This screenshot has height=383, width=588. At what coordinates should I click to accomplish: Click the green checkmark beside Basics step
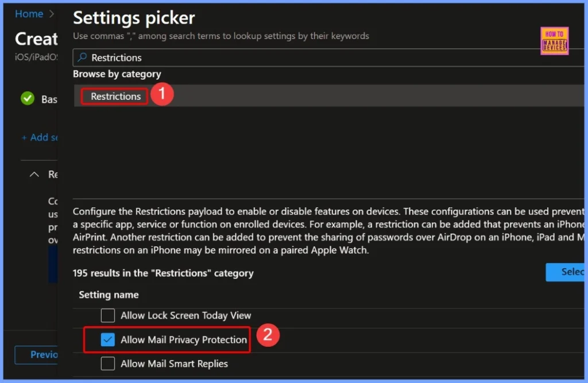(x=27, y=99)
